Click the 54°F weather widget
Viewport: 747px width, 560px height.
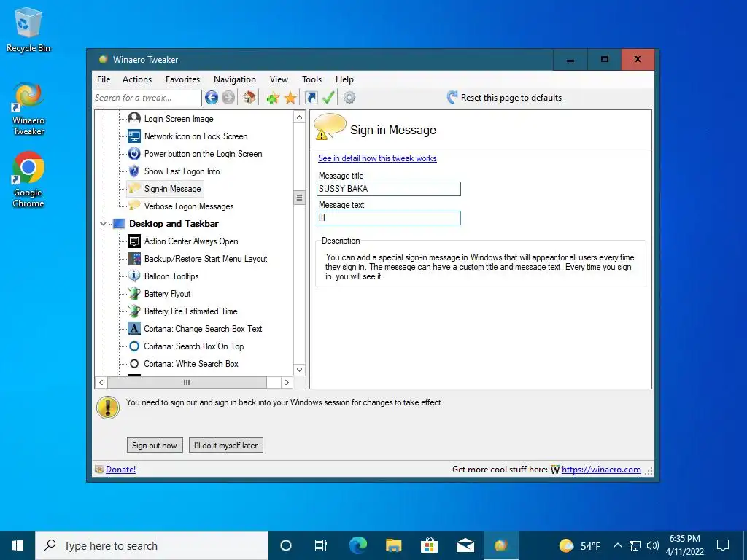[x=580, y=545]
